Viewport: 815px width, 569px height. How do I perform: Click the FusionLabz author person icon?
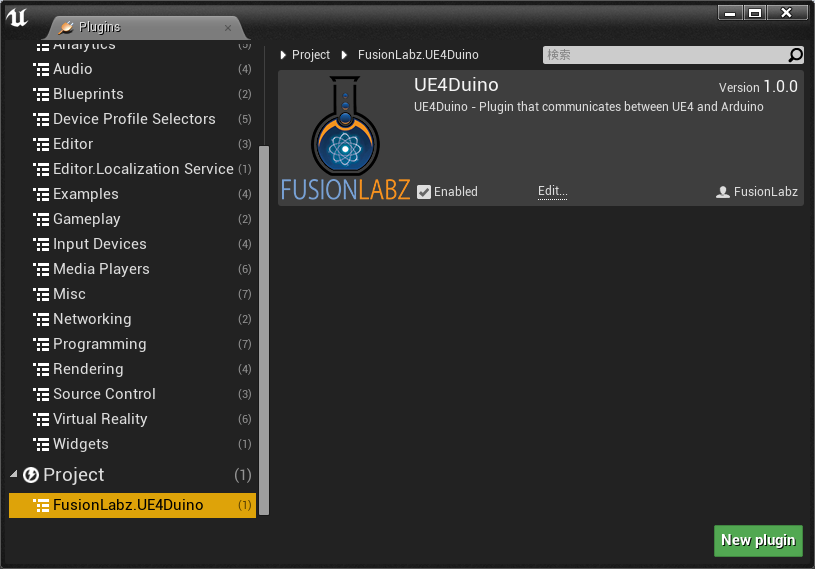click(x=722, y=192)
